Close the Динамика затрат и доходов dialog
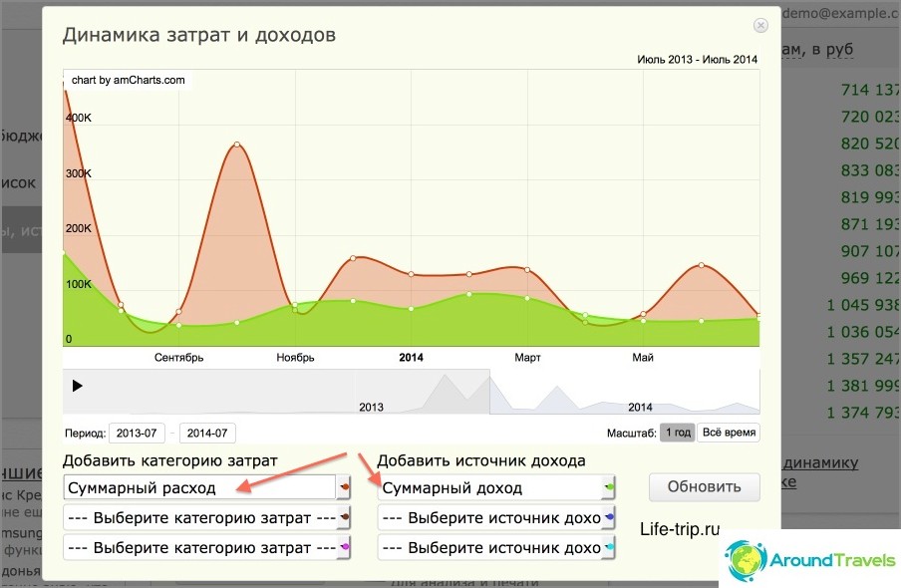 (760, 25)
